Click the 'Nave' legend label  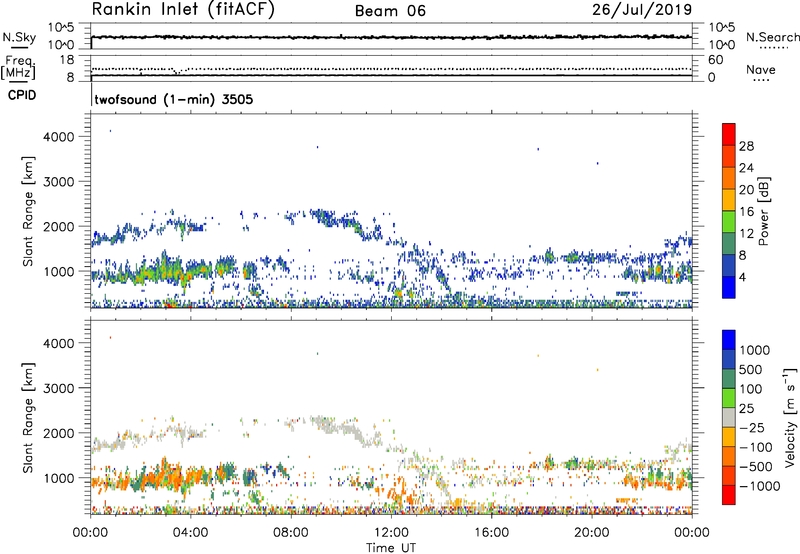(760, 69)
